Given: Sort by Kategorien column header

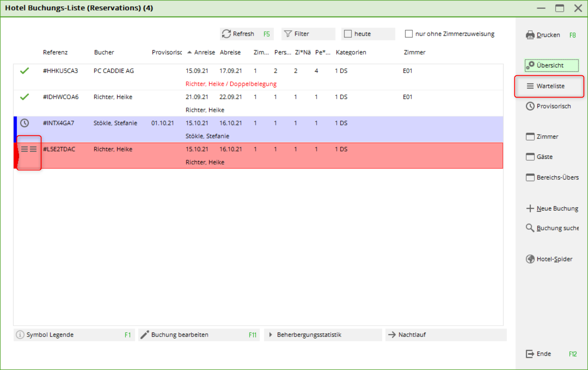Looking at the screenshot, I should 351,52.
